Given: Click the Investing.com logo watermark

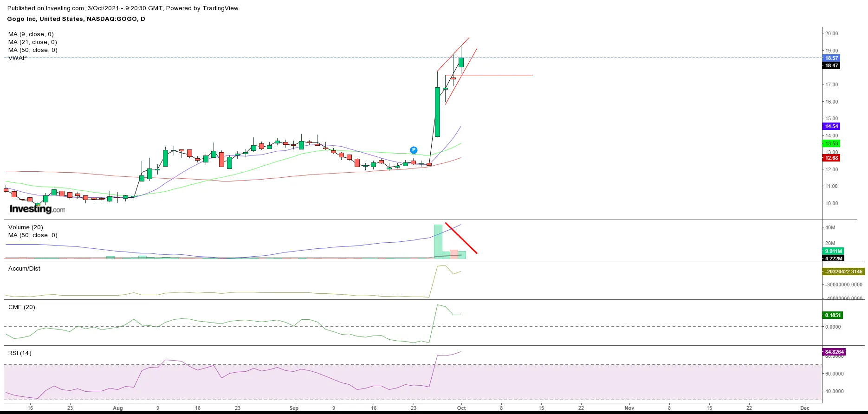Looking at the screenshot, I should (37, 209).
